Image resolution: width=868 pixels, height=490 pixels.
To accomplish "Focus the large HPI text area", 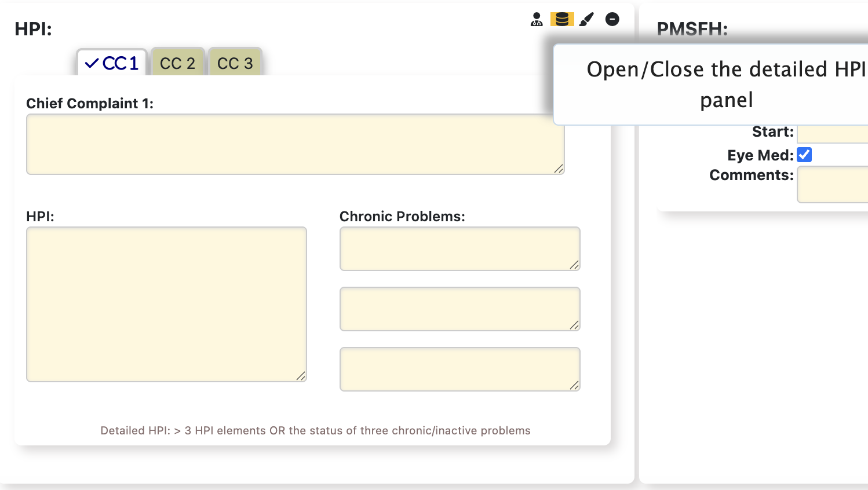I will click(166, 304).
